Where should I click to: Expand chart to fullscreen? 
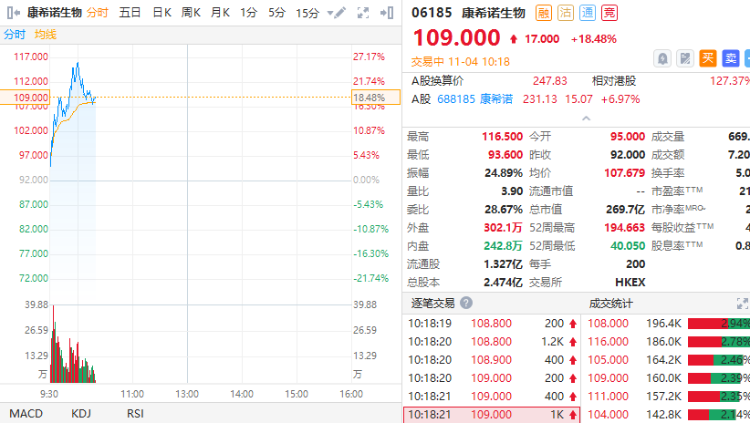point(364,12)
